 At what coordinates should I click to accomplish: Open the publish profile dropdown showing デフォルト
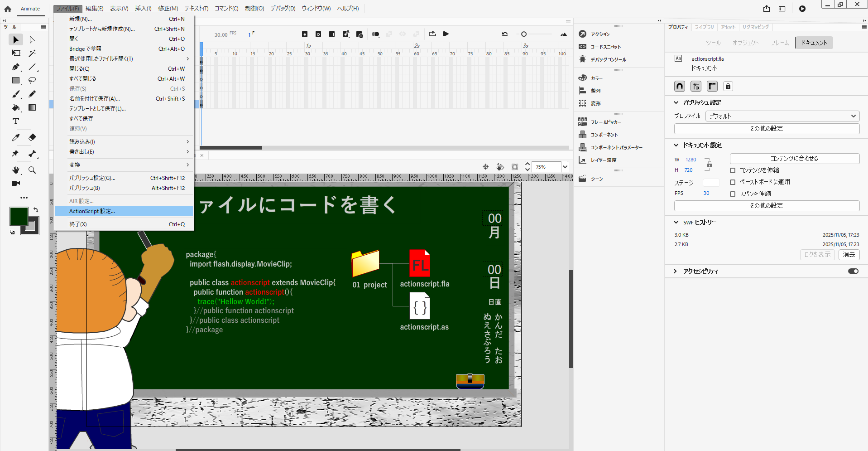click(x=782, y=116)
